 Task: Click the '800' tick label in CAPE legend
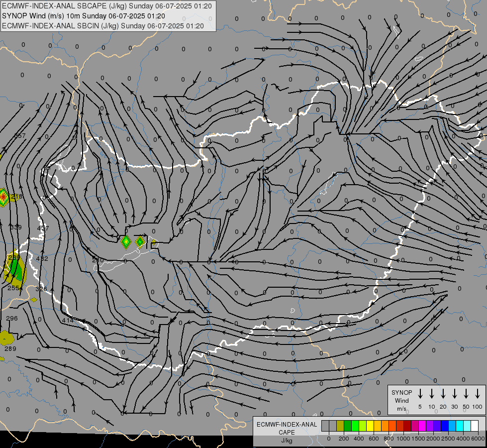click(x=389, y=439)
